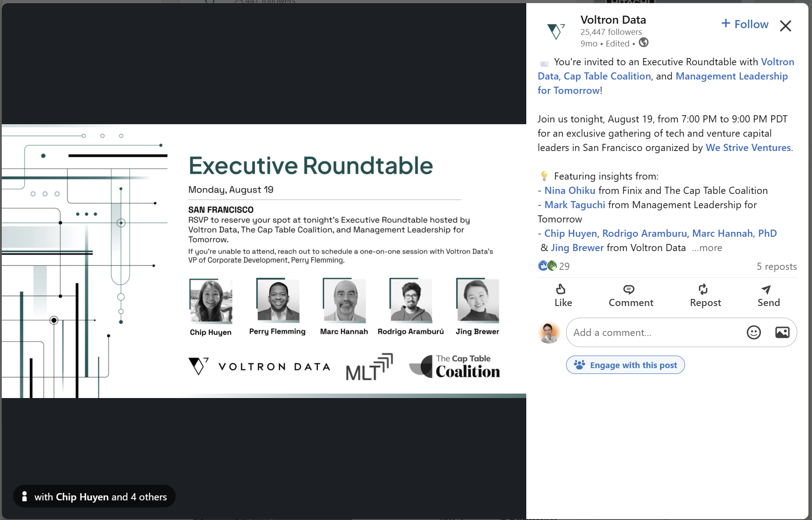Click the 'Monday, August 19' date text
Viewport: 812px width, 520px height.
pyautogui.click(x=231, y=189)
